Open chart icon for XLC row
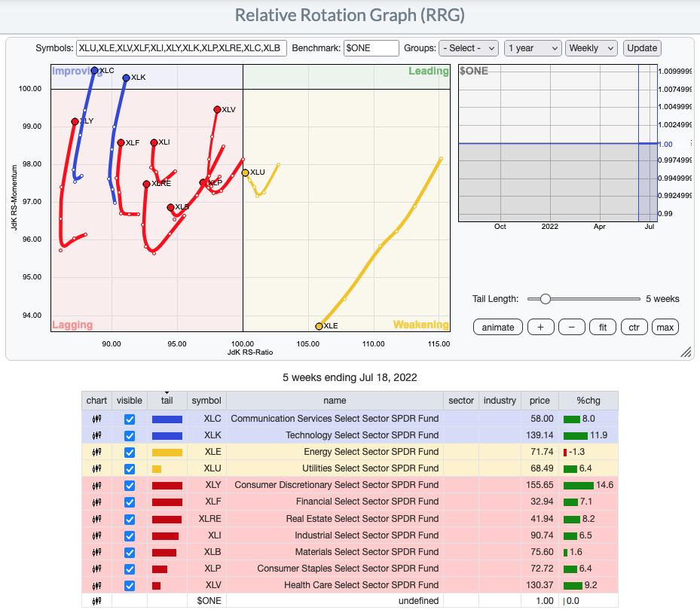This screenshot has width=700, height=613. [x=96, y=419]
